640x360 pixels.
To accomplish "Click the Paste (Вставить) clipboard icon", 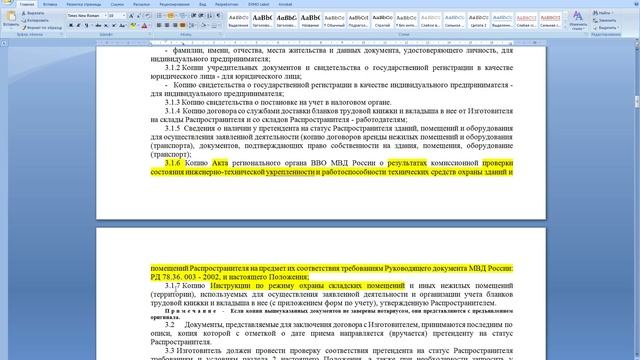I will point(11,16).
